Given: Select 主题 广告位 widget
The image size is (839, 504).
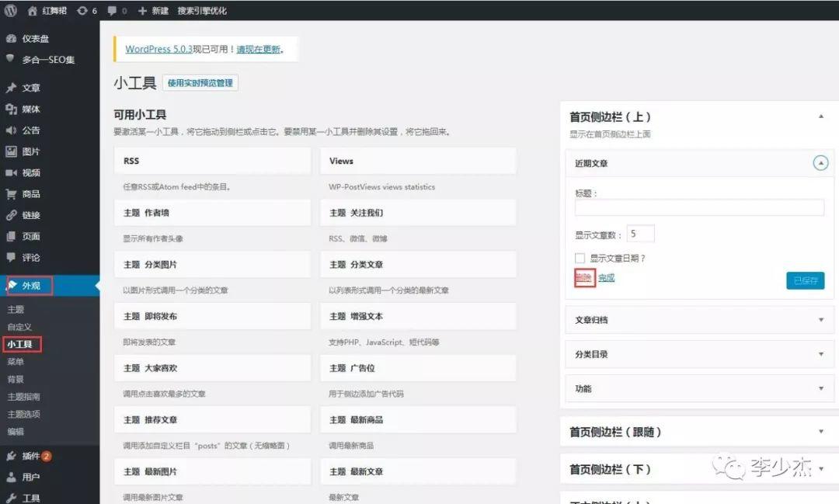Looking at the screenshot, I should [419, 368].
